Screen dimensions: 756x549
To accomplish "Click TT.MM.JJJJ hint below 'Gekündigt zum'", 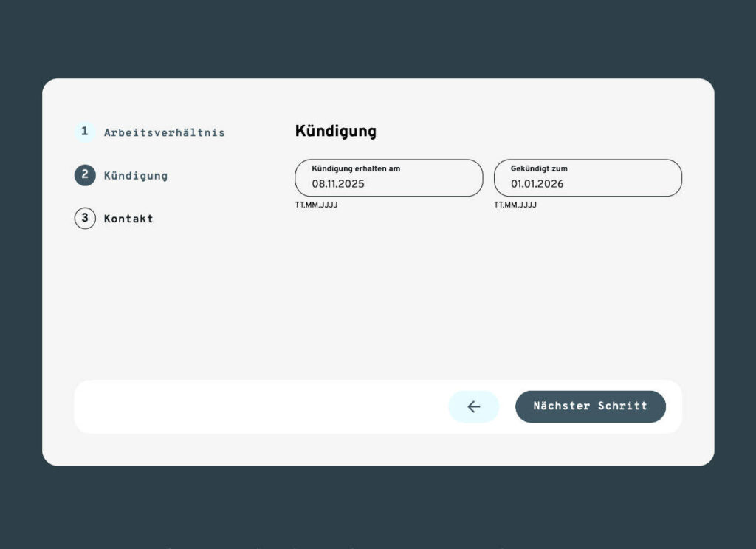I will (515, 205).
